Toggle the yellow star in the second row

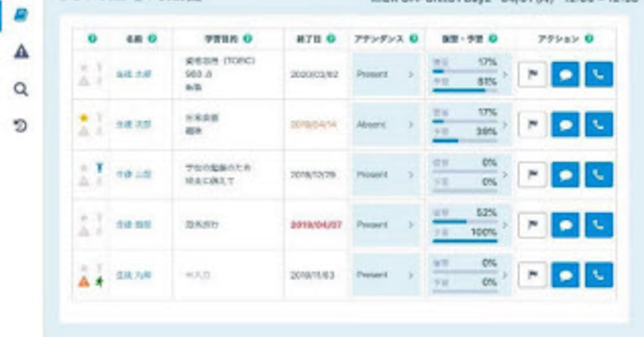(x=84, y=118)
